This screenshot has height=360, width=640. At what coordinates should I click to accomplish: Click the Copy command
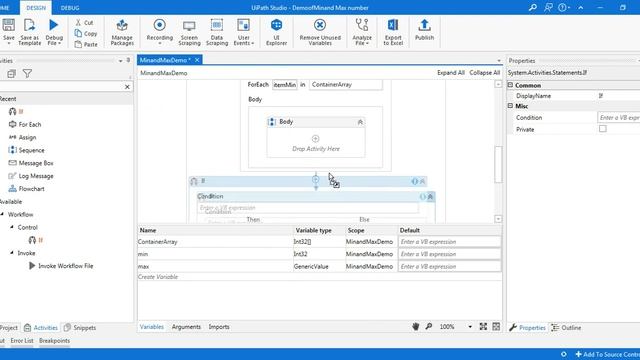86,33
